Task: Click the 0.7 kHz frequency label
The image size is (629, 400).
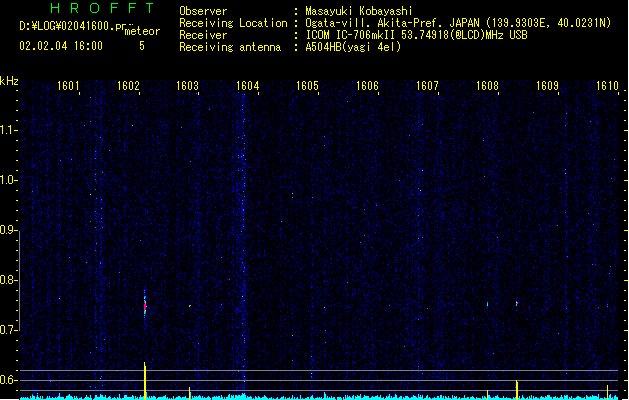Action: [x=9, y=330]
